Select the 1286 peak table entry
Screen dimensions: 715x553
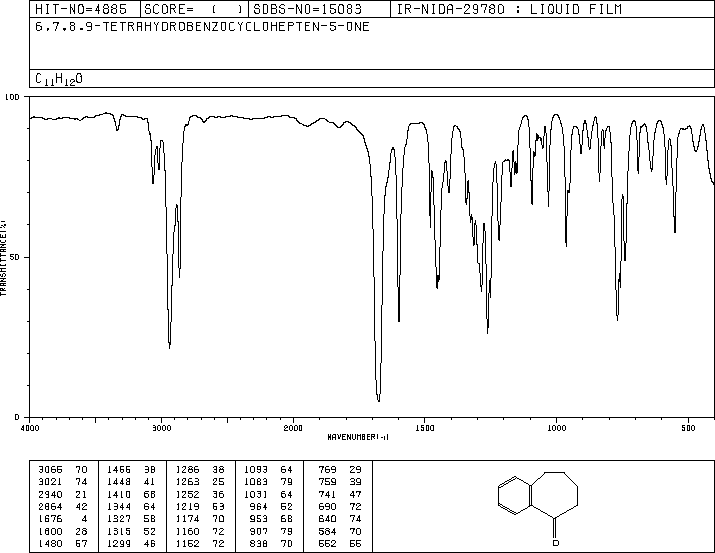pyautogui.click(x=200, y=470)
